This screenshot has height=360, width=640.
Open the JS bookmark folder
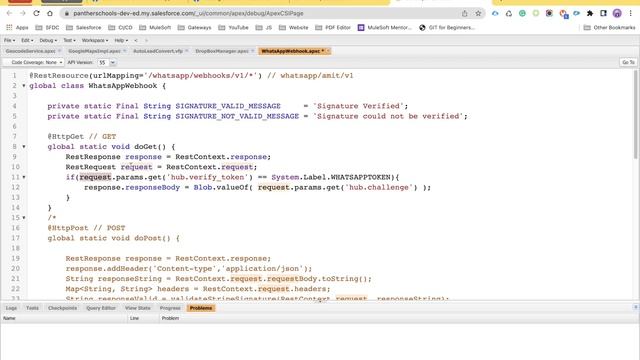(263, 28)
